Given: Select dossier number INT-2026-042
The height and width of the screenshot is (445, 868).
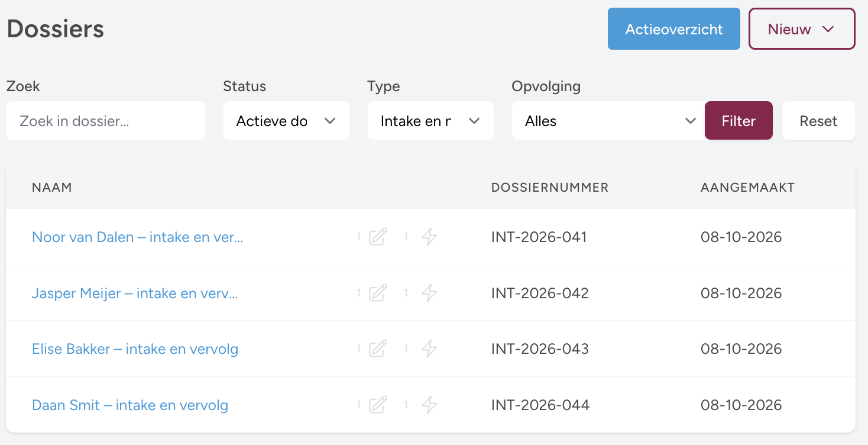Looking at the screenshot, I should click(x=540, y=293).
